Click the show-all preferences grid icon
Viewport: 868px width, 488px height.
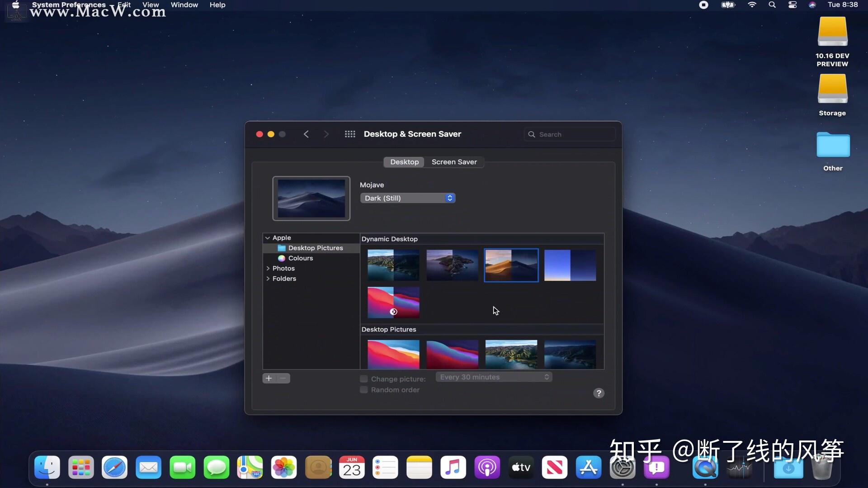(349, 134)
